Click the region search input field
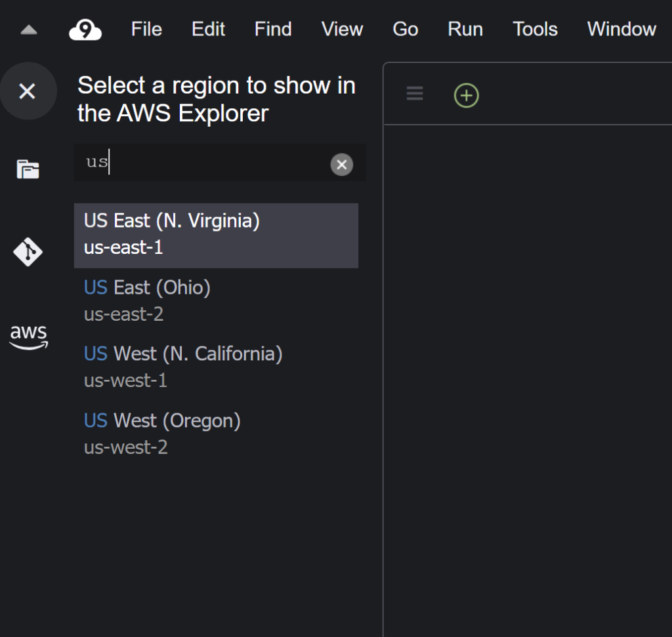672x637 pixels. (203, 163)
